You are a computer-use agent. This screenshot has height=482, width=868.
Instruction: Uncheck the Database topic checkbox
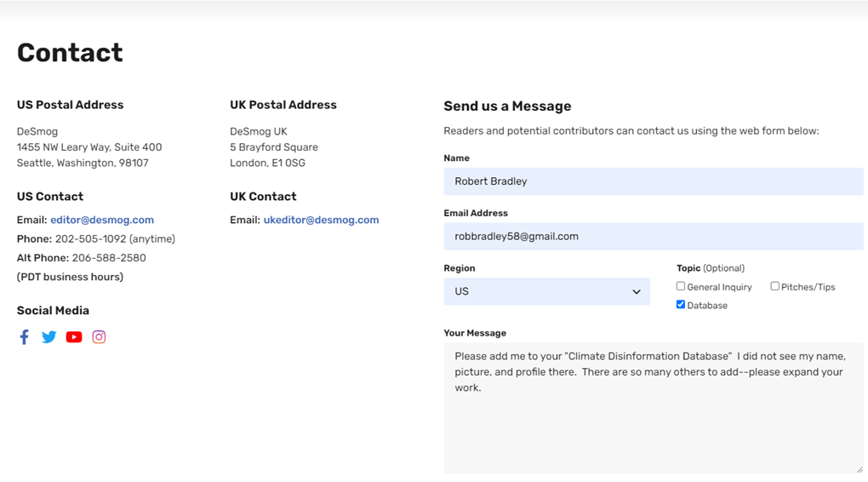pos(680,305)
